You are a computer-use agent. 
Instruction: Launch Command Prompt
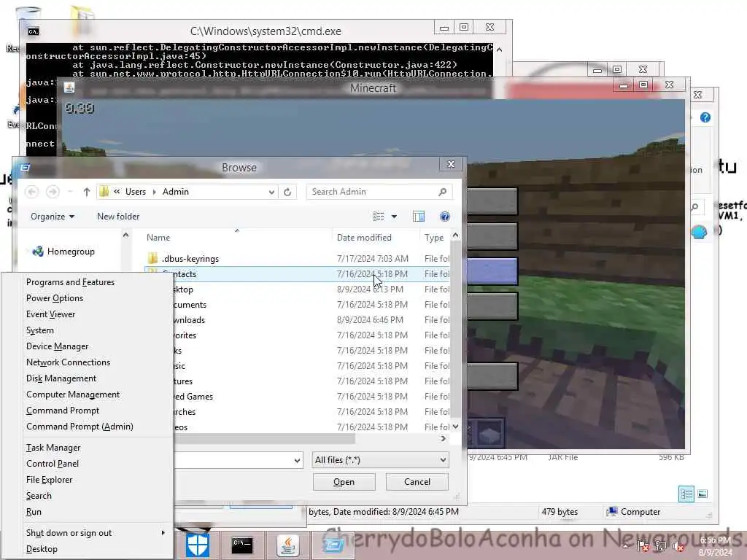(63, 411)
